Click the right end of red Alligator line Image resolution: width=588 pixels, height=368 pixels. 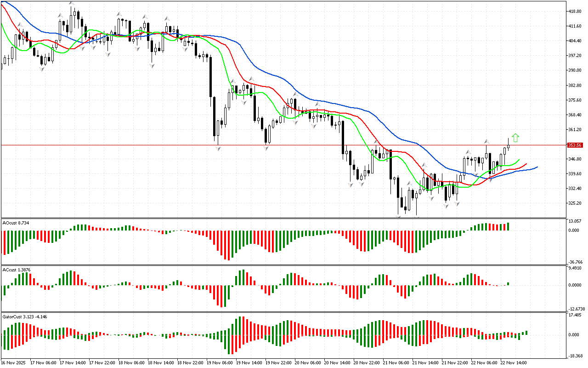pyautogui.click(x=526, y=164)
